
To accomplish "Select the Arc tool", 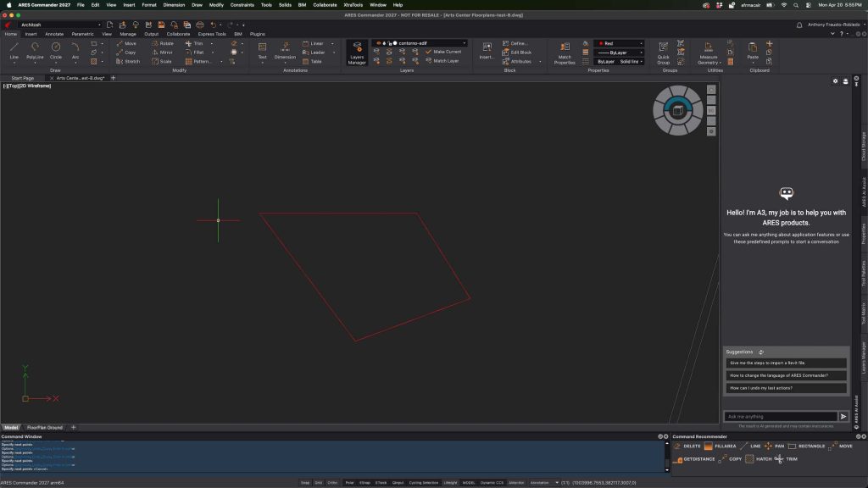I will coord(75,50).
